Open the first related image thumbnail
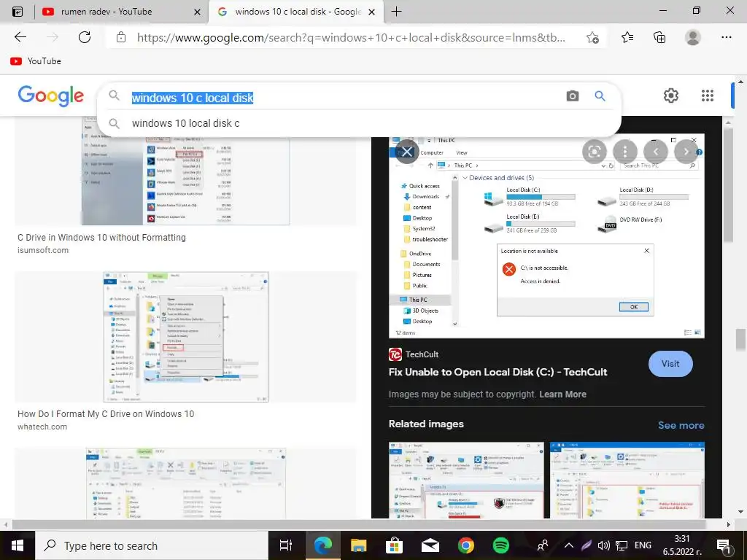The image size is (747, 560). (x=466, y=480)
